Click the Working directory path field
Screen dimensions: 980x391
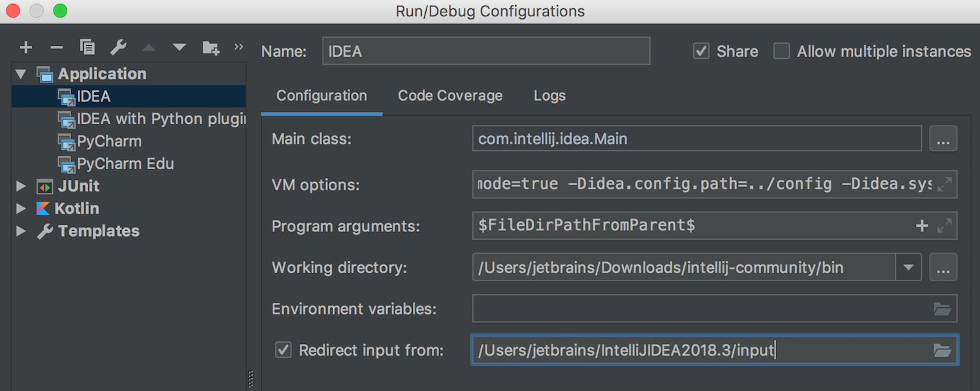pos(684,267)
